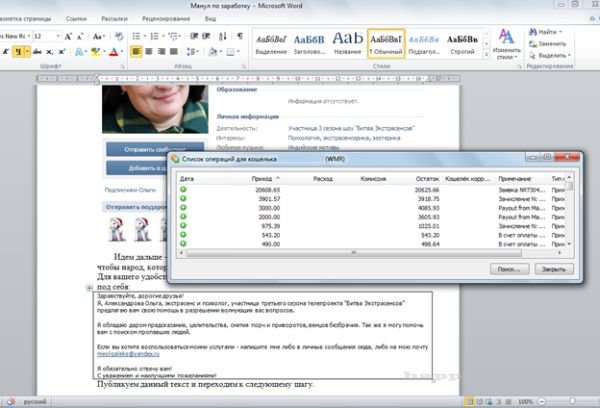Open the Рецензирование ribbon tab
Screen dimensions: 600x408
(x=166, y=18)
